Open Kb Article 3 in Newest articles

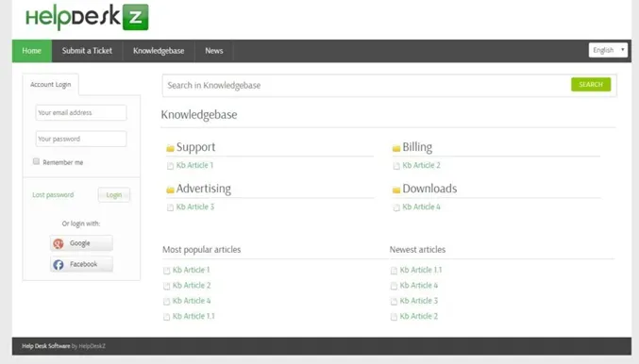tap(419, 301)
